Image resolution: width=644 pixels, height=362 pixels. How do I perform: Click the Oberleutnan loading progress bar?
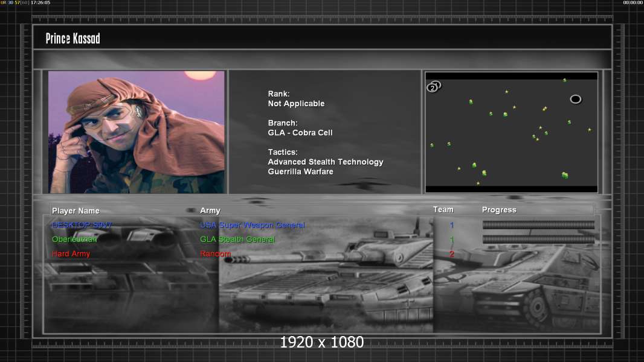(538, 240)
